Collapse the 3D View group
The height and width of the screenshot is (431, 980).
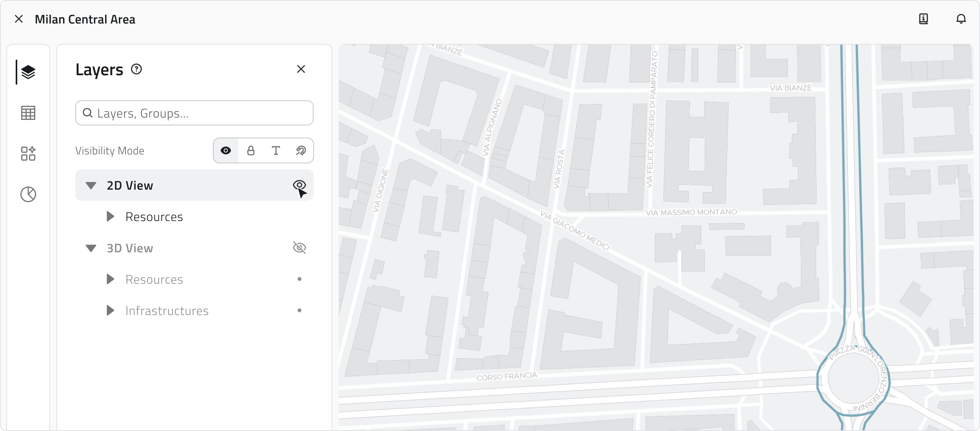[91, 248]
